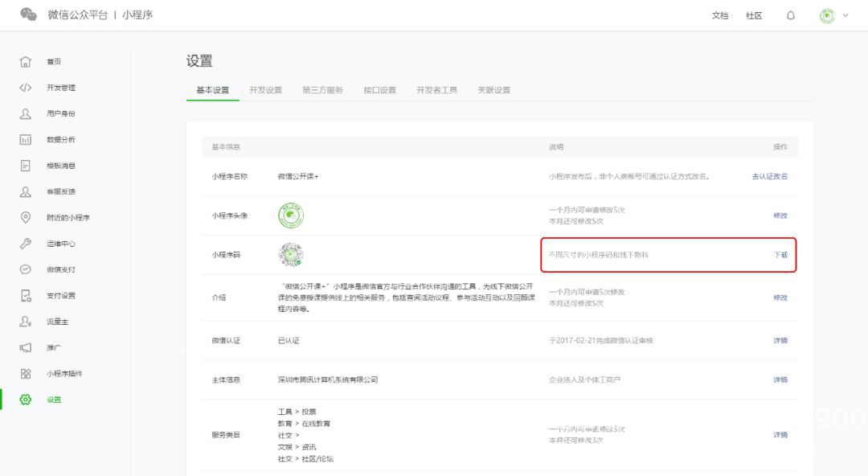Click the 设置 page heading
The width and height of the screenshot is (868, 476).
pos(199,61)
